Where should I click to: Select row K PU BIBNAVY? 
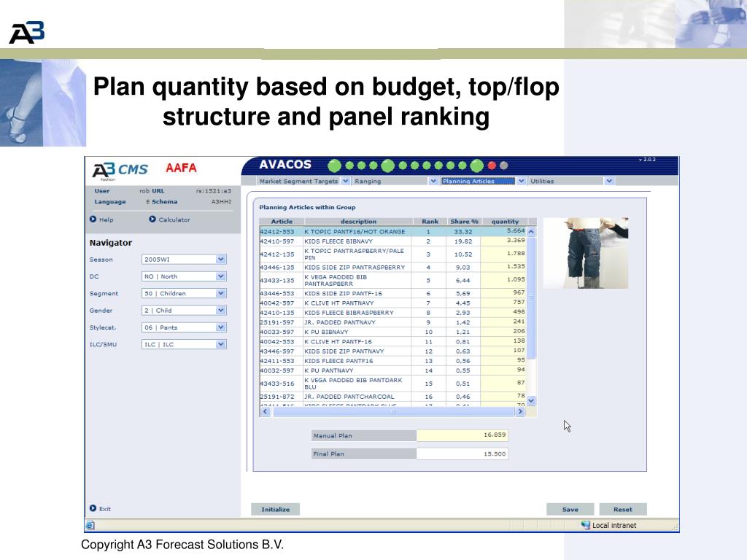[392, 332]
